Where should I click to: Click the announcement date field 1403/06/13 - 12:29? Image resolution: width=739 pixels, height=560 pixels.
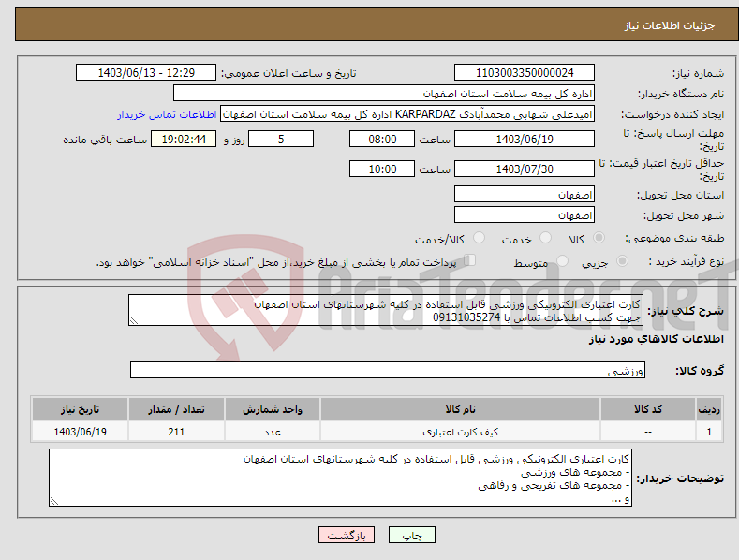coord(145,73)
